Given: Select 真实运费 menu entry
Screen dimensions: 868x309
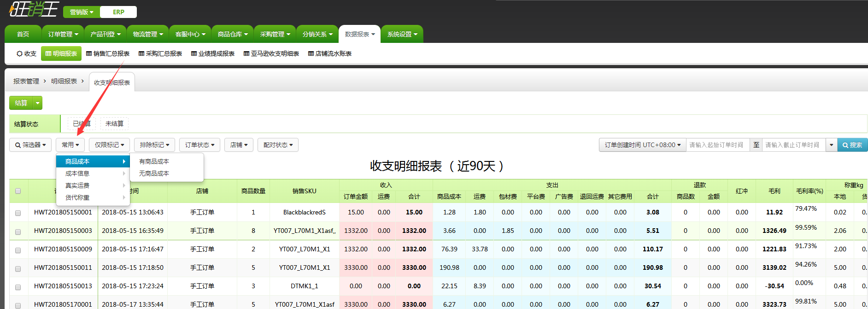Looking at the screenshot, I should (93, 185).
